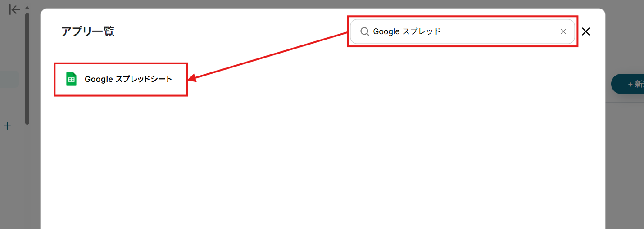Click the plus sign on the 新規 button
Image resolution: width=644 pixels, height=229 pixels.
tap(630, 85)
